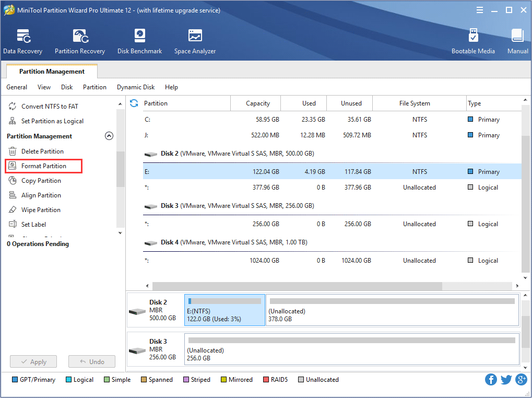
Task: Open the Dynamic Disk menu
Action: point(135,87)
